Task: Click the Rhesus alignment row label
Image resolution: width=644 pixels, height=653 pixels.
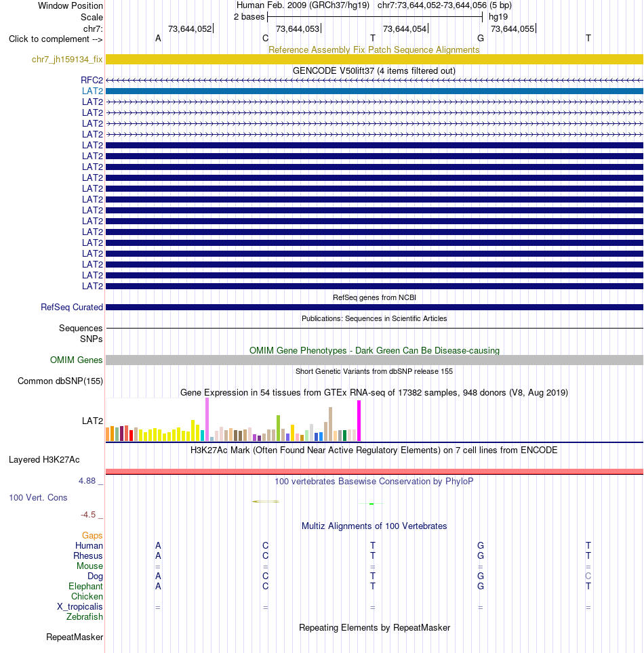Action: pyautogui.click(x=88, y=556)
